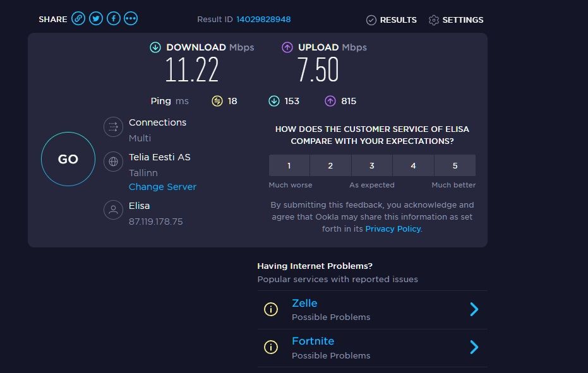
Task: Open the Settings menu
Action: pos(456,20)
